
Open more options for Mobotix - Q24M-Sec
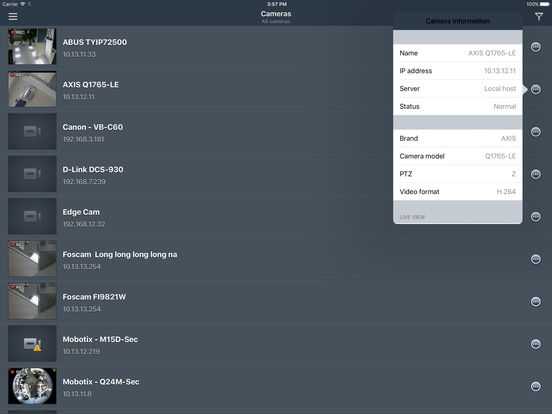coord(535,386)
